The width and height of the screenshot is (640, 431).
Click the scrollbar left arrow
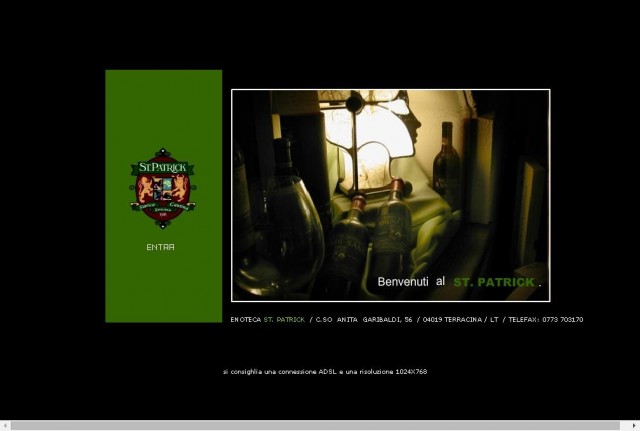(5, 426)
